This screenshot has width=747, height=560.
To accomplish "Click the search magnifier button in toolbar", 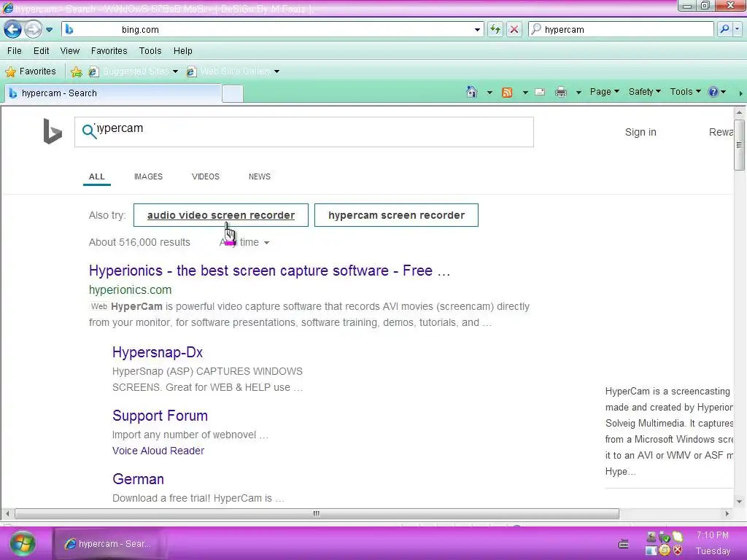I will [x=724, y=29].
